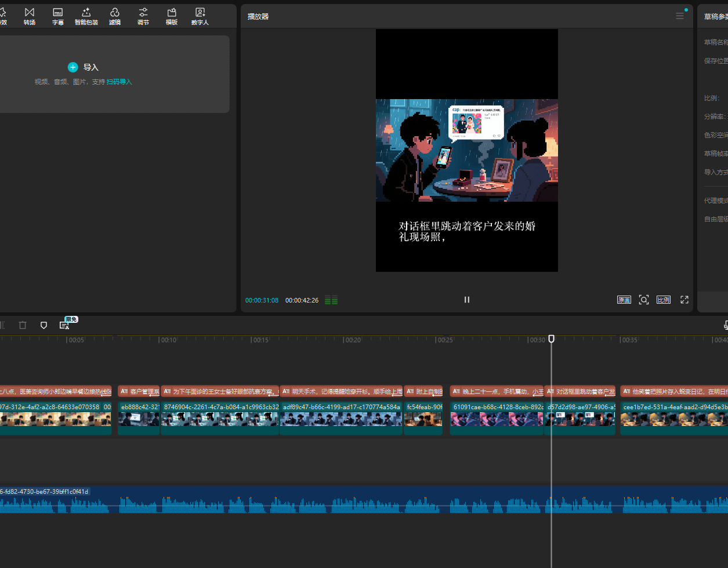Select video clip 61091cae-b68c-4128-8ceb
Viewport: 728px width, 568px height.
(497, 418)
